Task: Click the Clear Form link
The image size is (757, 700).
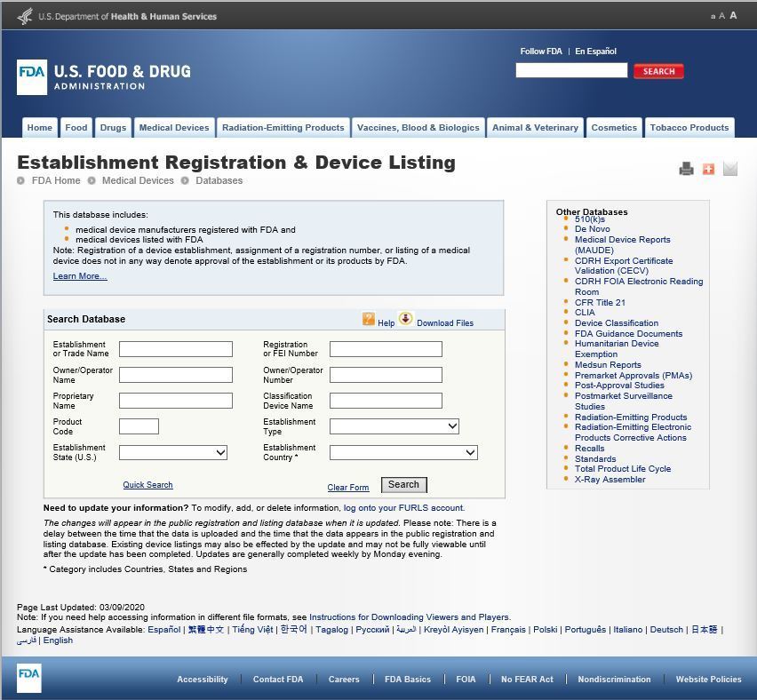Action: [348, 487]
